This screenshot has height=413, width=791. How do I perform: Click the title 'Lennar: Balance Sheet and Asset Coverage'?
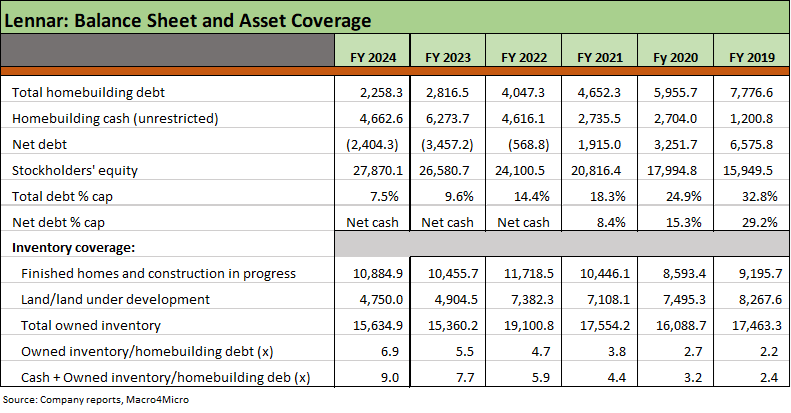(188, 21)
